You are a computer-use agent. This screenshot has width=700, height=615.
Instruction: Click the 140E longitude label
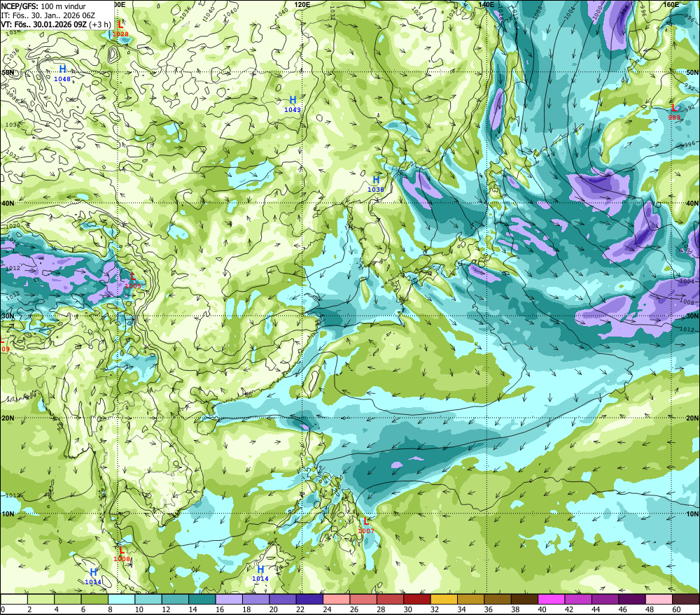pos(486,4)
